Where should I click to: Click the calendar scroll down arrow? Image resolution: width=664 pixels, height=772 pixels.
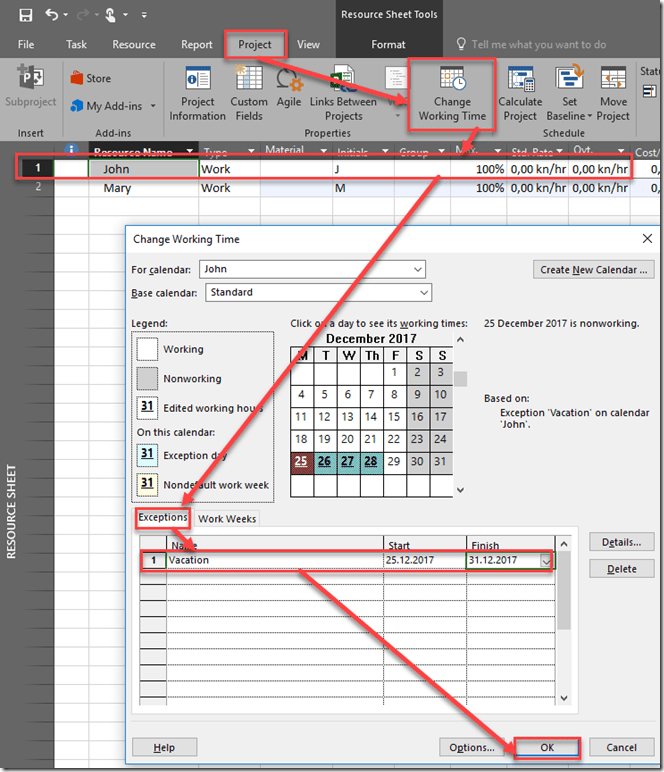(460, 490)
